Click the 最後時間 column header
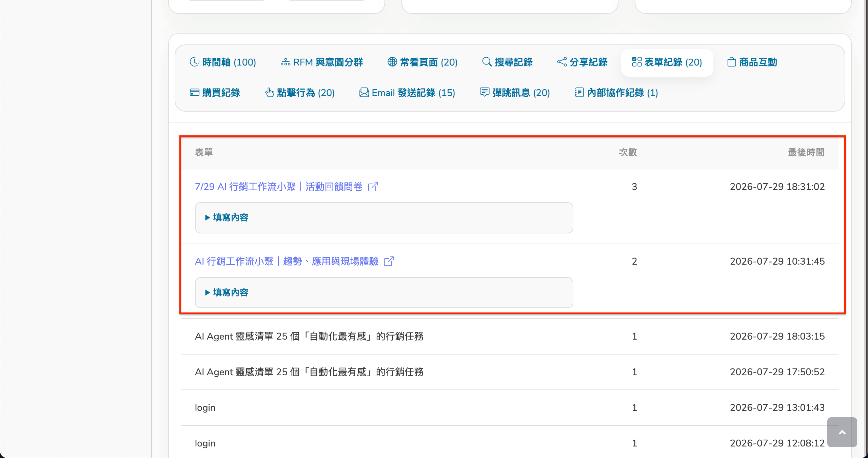 coord(806,152)
